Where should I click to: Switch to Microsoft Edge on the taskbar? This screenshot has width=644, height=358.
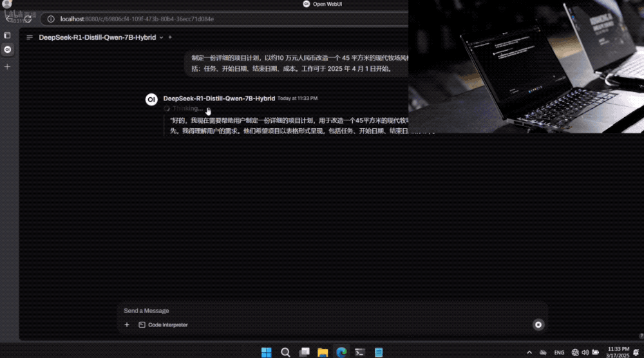tap(341, 352)
